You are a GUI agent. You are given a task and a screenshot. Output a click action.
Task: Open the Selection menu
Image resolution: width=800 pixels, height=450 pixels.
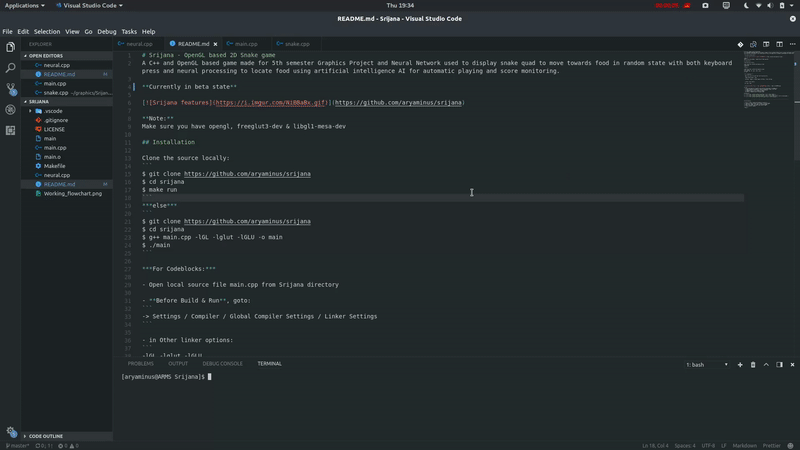tap(47, 32)
